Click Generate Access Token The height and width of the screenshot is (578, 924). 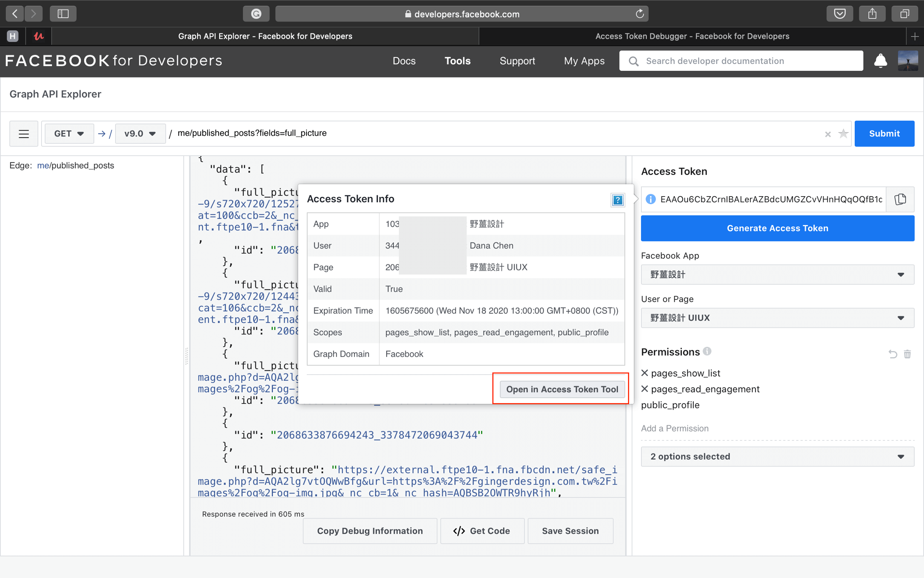click(x=777, y=228)
